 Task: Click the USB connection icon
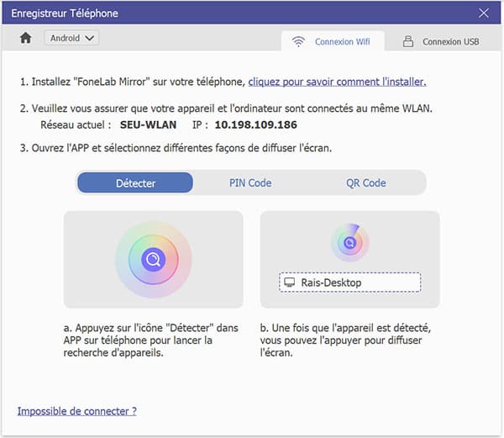pos(408,41)
